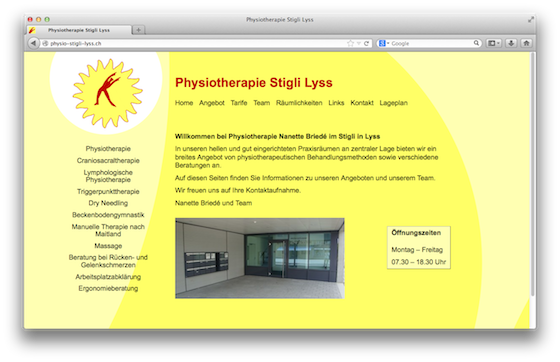This screenshot has height=362, width=560.
Task: Click the 07.30 – 18.30 Uhr text
Action: [419, 262]
